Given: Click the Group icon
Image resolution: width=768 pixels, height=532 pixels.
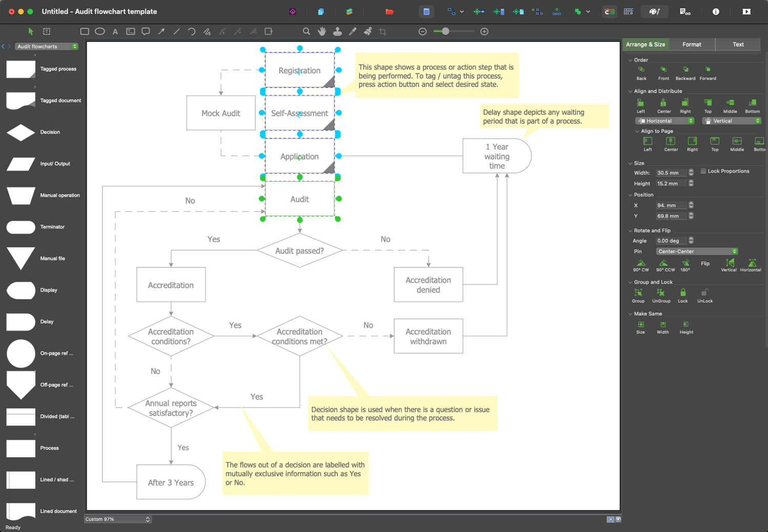Looking at the screenshot, I should click(638, 293).
